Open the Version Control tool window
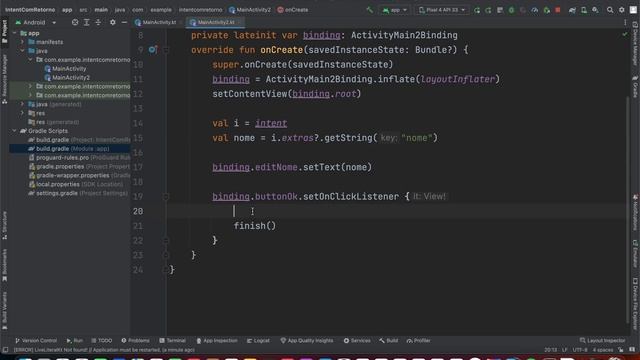640x360 pixels. click(36, 340)
